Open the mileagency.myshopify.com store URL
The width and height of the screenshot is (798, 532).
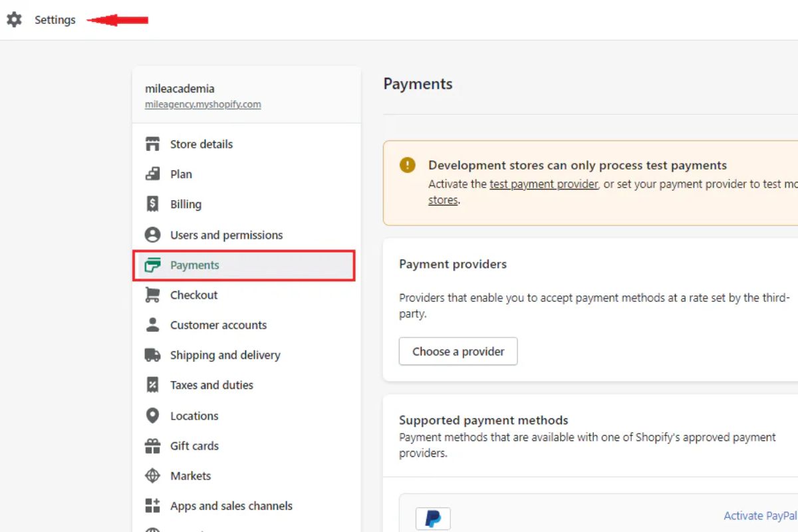point(203,104)
